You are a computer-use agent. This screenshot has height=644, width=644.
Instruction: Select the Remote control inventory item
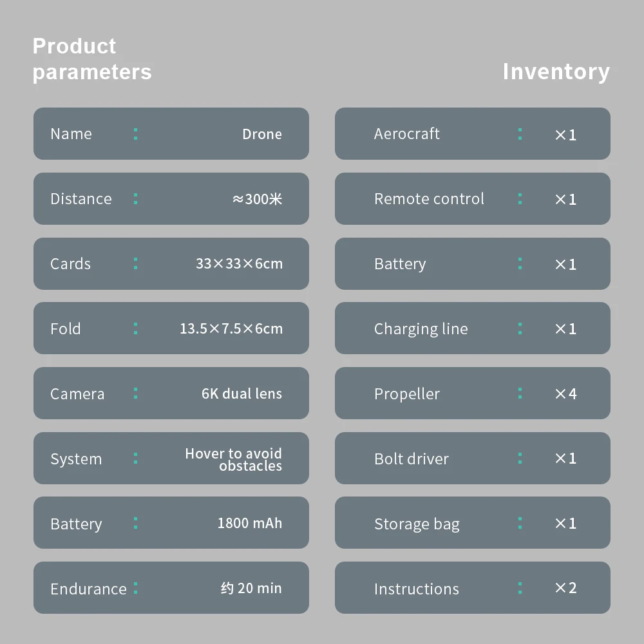pyautogui.click(x=472, y=199)
